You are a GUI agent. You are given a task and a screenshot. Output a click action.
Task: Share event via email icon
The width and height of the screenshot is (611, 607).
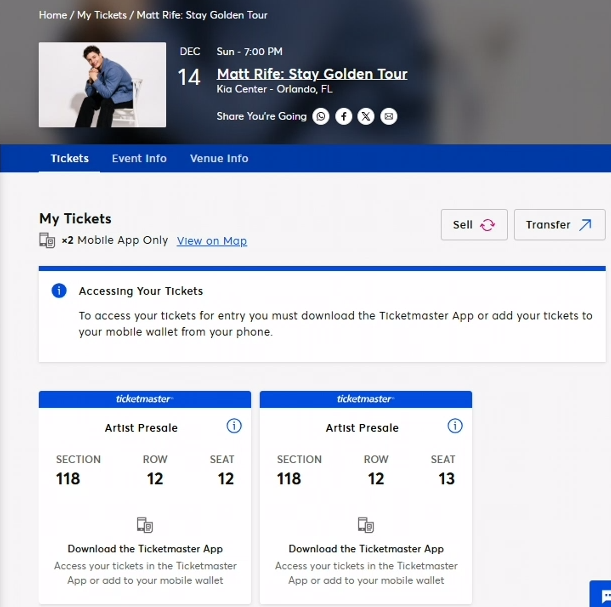pos(389,116)
